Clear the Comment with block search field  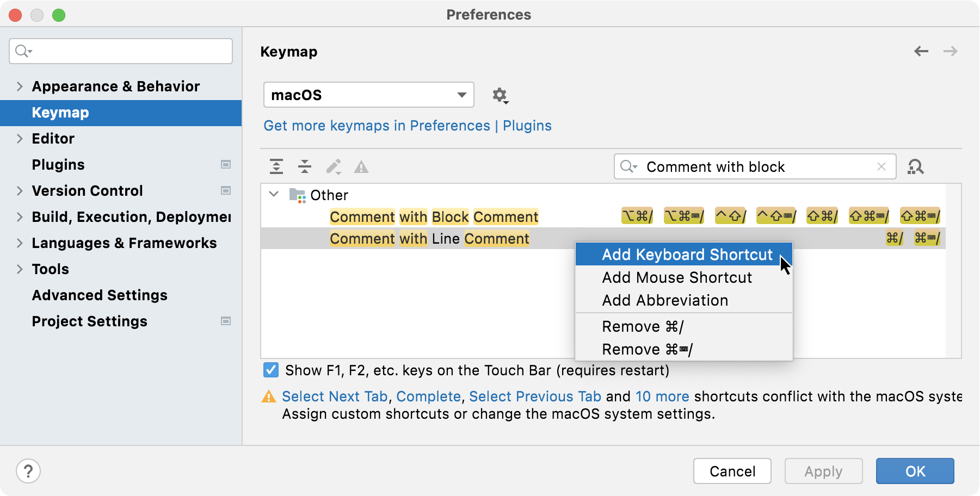tap(882, 166)
